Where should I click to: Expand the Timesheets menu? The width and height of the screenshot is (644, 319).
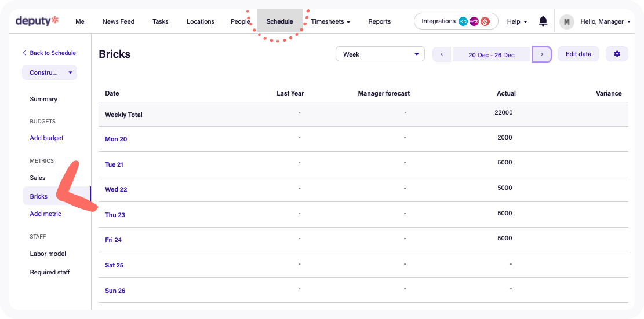[x=330, y=22]
